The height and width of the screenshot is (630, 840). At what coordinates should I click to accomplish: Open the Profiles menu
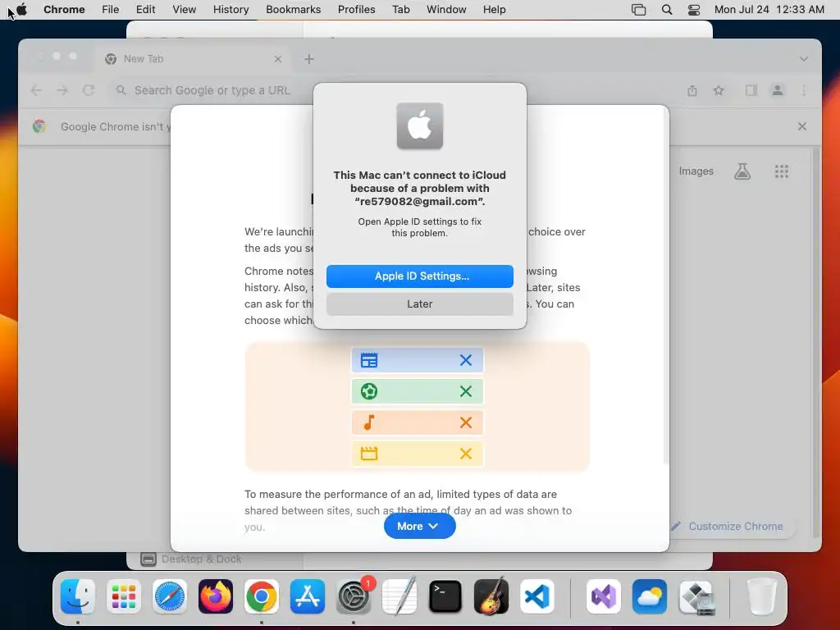click(356, 9)
